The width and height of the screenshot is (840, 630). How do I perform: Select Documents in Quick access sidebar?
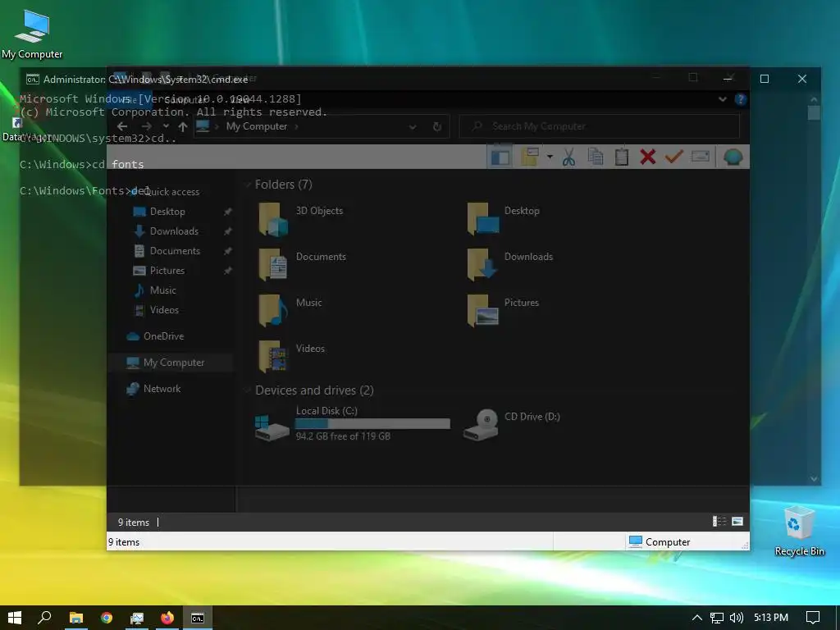pyautogui.click(x=175, y=251)
